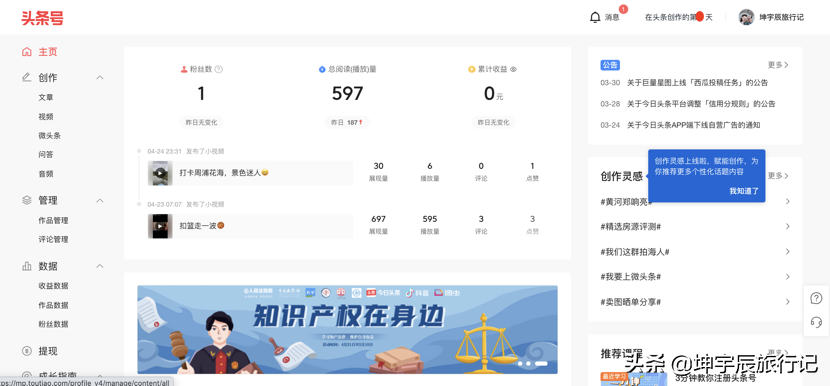This screenshot has height=386, width=830.
Task: Click the 头条号 logo
Action: point(42,17)
